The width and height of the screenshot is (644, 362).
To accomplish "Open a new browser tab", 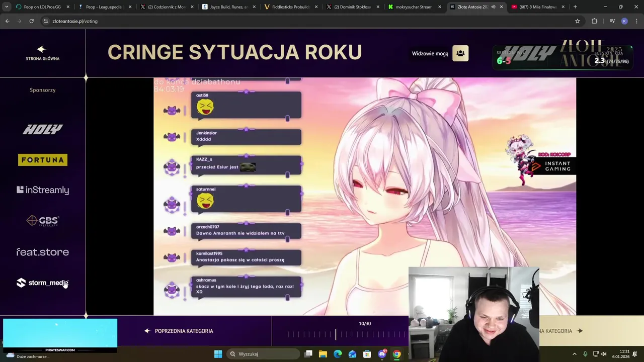I will pos(575,7).
